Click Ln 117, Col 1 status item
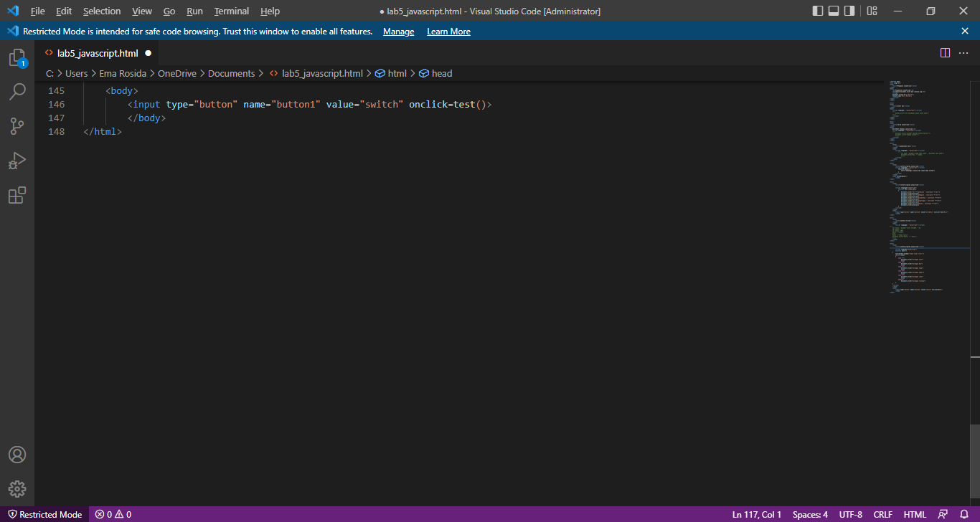The height and width of the screenshot is (522, 980). 757,514
